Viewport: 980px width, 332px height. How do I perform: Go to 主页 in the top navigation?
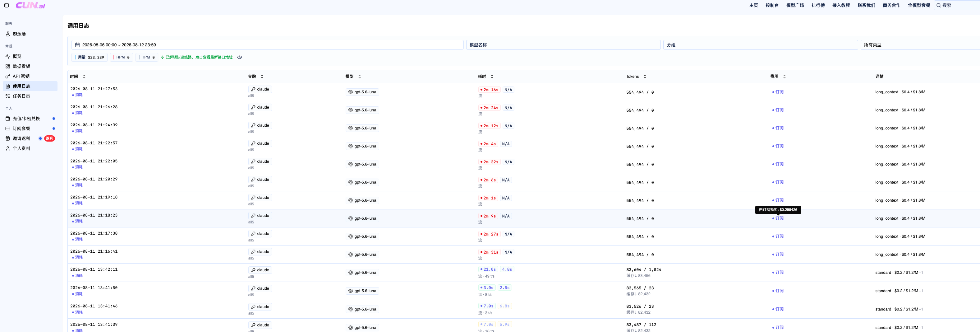[x=753, y=5]
